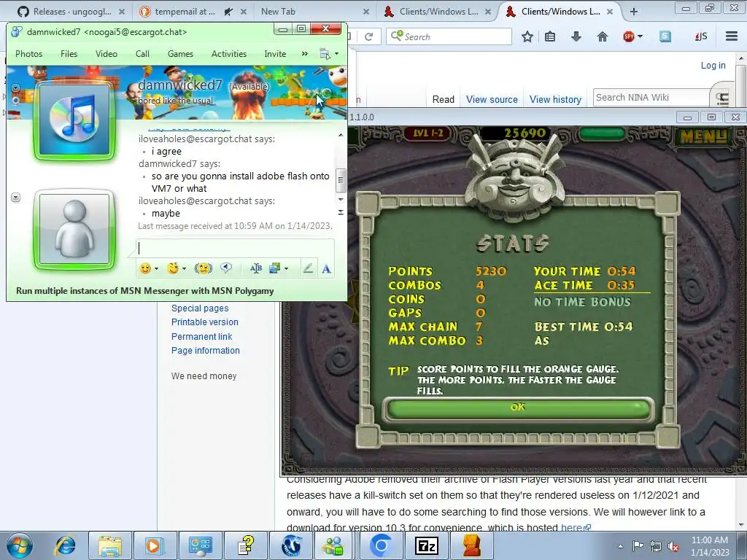Launch Windows Media Player from taskbar

coord(155,545)
